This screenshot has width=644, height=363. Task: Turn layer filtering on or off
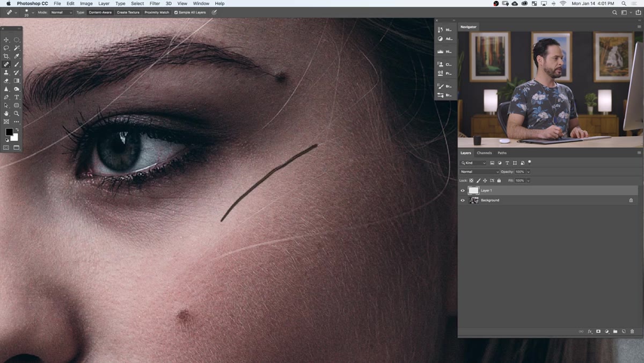tap(530, 162)
